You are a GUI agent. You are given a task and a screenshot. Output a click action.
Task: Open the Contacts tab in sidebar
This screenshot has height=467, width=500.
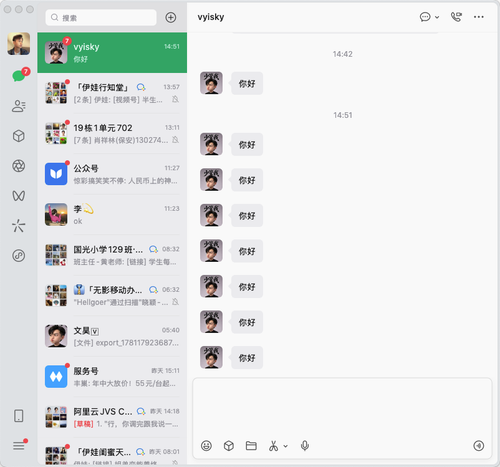pos(19,106)
